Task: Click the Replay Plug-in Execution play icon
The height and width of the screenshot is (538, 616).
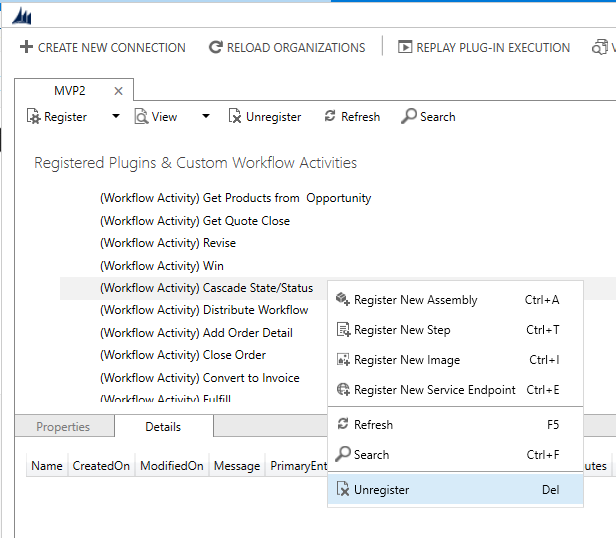Action: pos(405,47)
